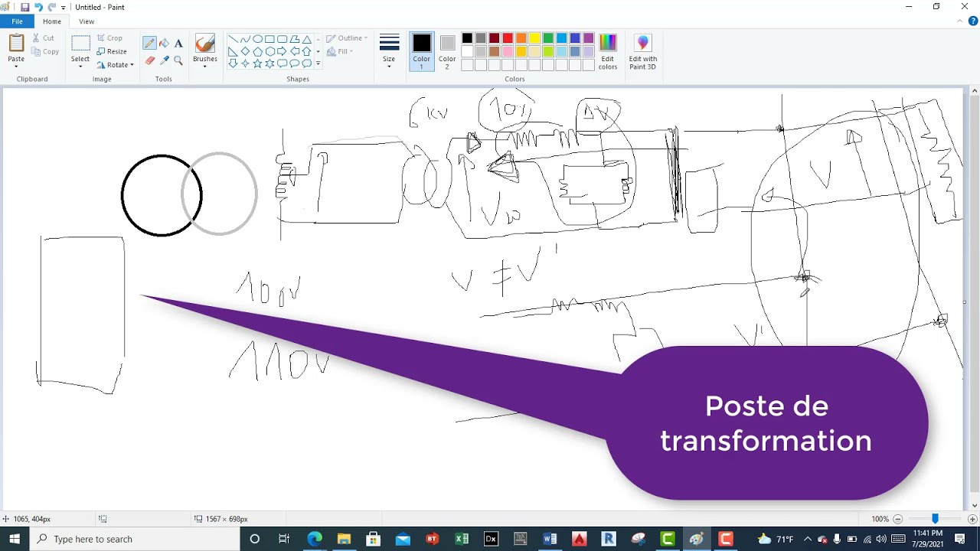Choose the Oval shape
980x551 pixels.
(257, 39)
